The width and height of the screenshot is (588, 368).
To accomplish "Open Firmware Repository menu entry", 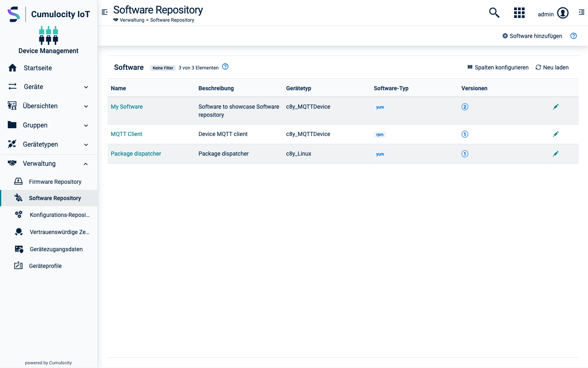I will 49,182.
